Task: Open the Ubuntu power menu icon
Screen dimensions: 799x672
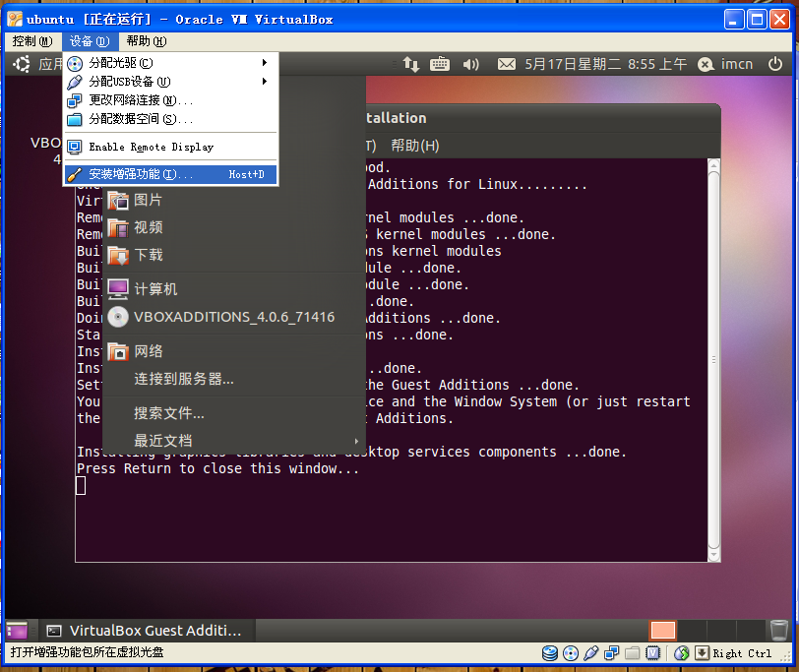Action: pyautogui.click(x=775, y=64)
